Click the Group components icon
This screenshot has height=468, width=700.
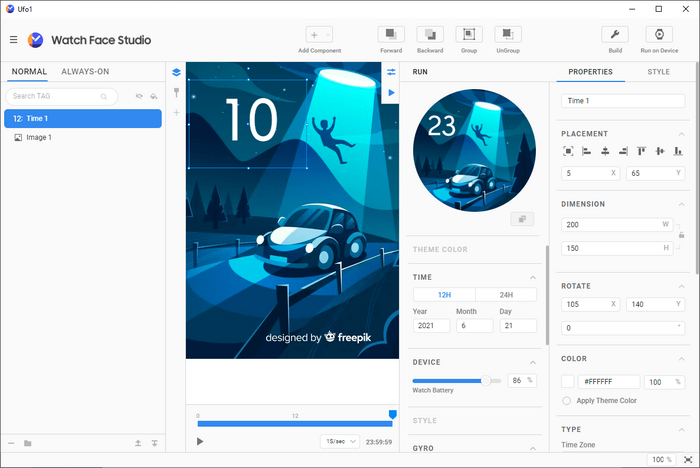click(468, 35)
